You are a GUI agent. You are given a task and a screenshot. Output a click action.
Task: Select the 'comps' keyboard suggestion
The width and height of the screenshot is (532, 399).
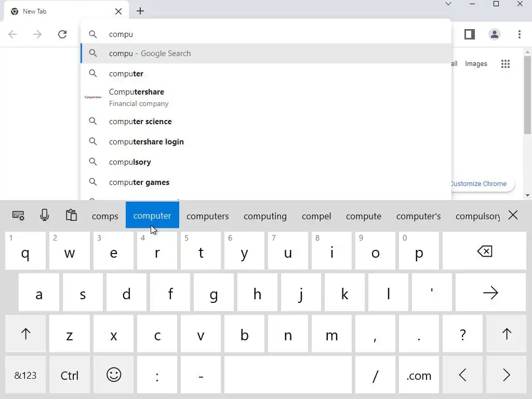(105, 216)
